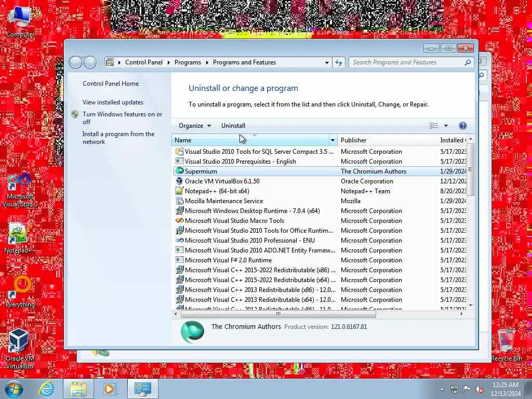Click the muted volume tray icon
Image resolution: width=532 pixels, height=399 pixels.
click(x=480, y=390)
